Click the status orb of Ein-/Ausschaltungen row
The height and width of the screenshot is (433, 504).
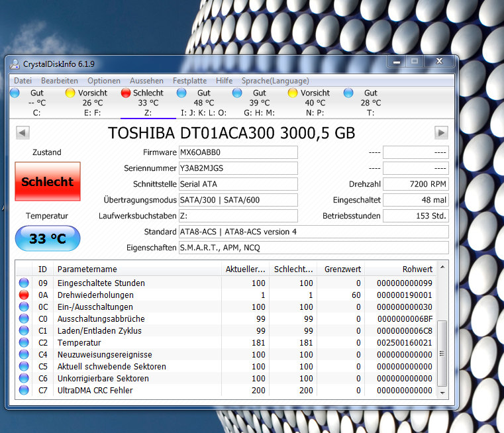24,307
